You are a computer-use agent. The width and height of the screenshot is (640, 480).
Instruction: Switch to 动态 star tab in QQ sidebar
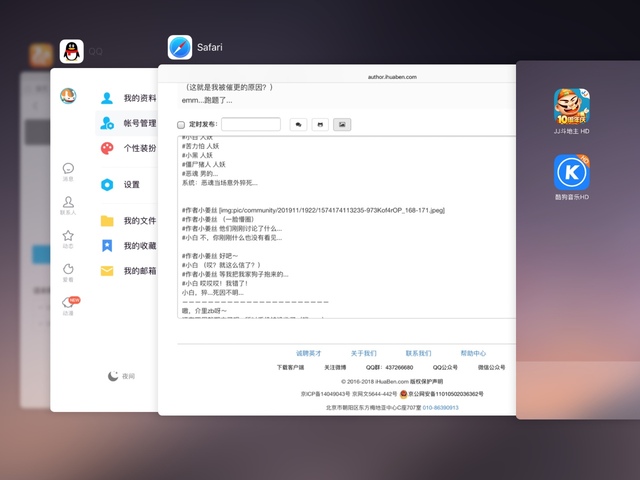68,239
